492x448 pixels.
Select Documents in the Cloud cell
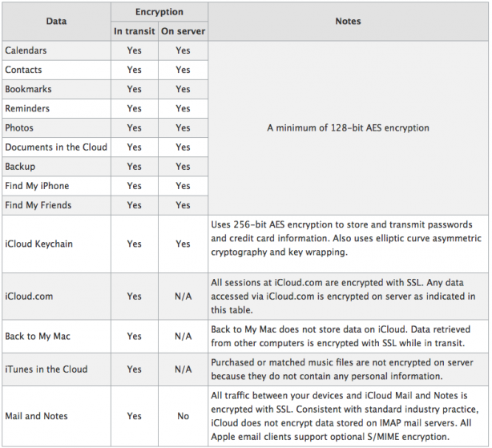(x=56, y=147)
